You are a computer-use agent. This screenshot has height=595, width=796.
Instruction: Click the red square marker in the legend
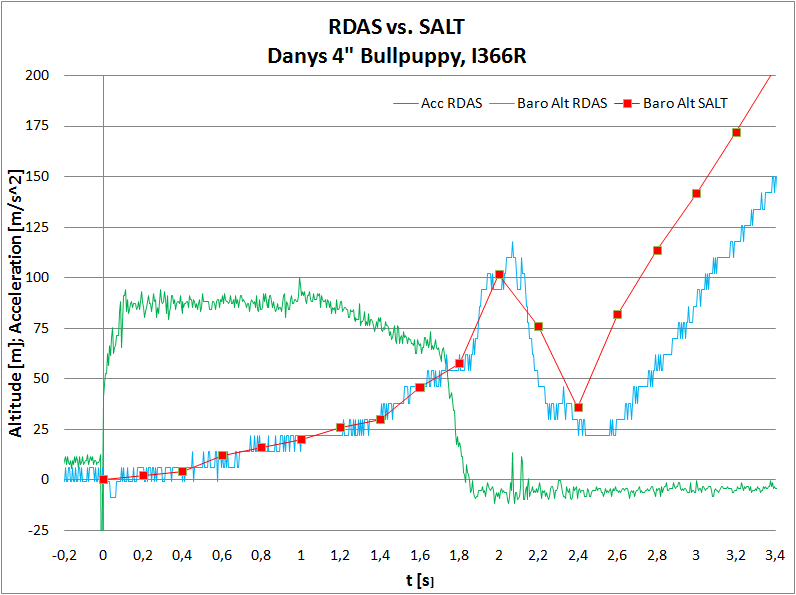(629, 102)
